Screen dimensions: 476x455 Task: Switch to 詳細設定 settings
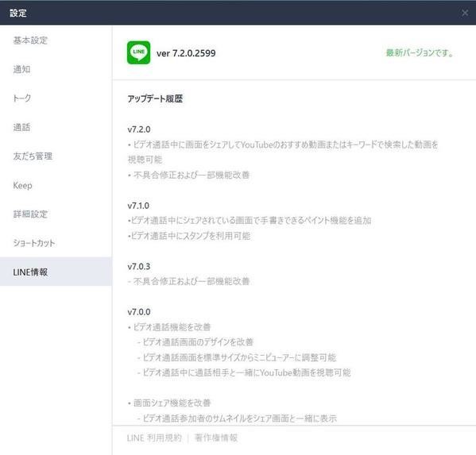tap(30, 214)
